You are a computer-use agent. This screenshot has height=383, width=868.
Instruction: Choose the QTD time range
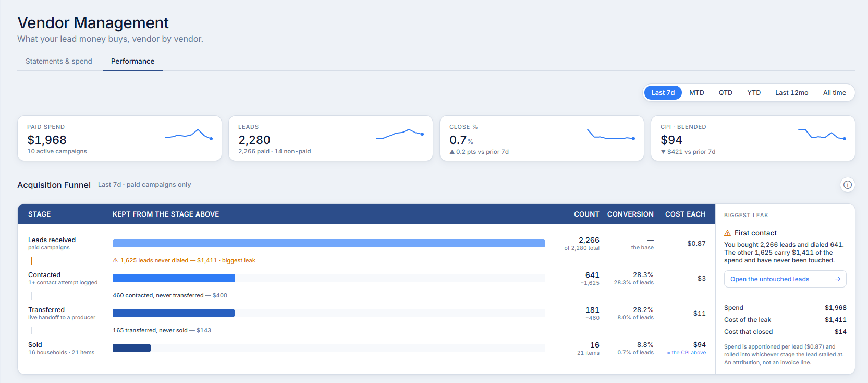point(726,92)
